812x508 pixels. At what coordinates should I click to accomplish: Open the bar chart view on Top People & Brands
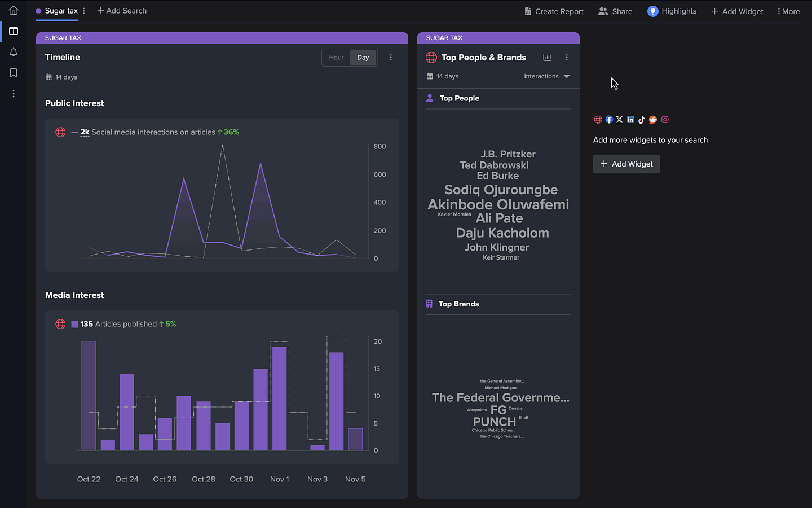click(x=547, y=57)
